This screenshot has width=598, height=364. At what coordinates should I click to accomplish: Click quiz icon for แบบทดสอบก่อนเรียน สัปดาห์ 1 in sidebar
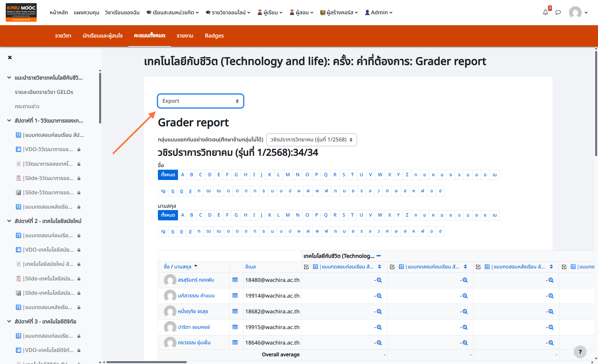18,135
